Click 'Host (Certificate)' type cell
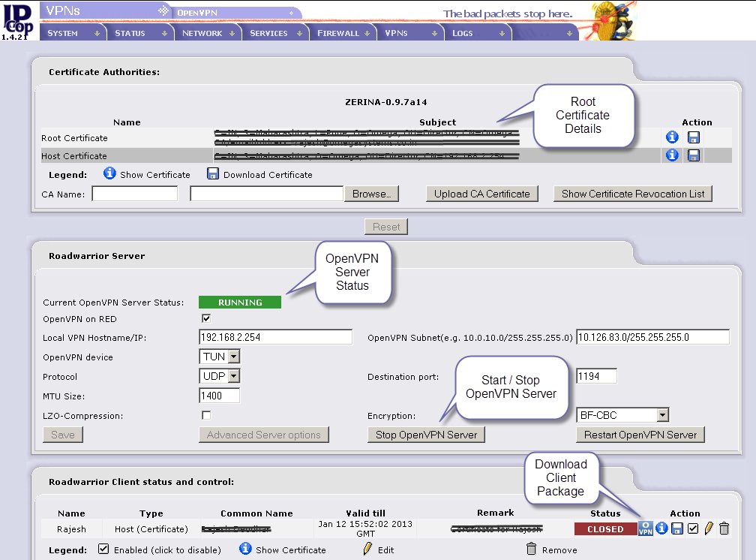Screen dimensions: 756x560 [x=151, y=529]
